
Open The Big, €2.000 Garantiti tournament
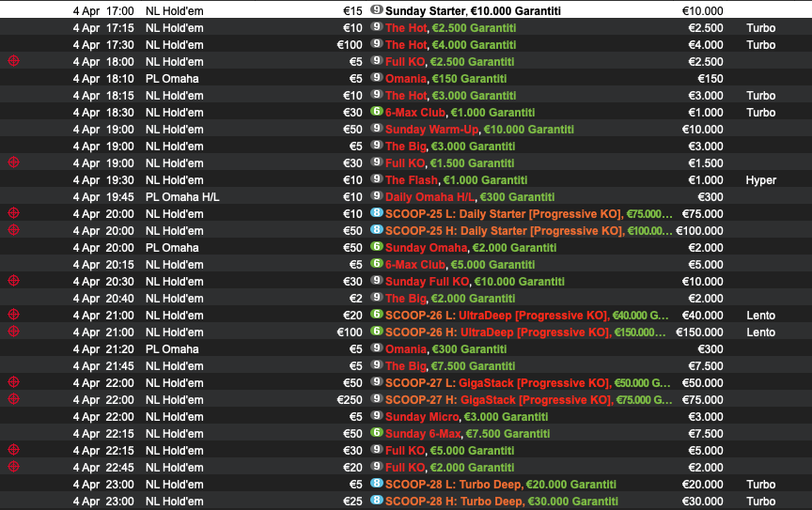coord(450,299)
